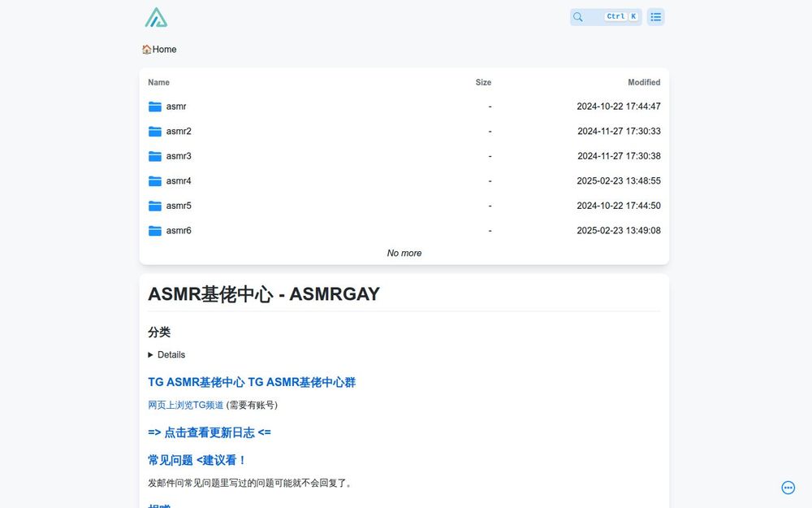Click the 分类 section heading
This screenshot has height=508, width=812.
click(x=159, y=332)
